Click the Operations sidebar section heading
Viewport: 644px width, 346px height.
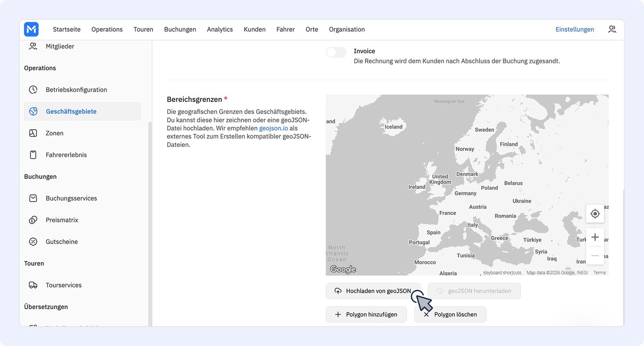tap(40, 68)
